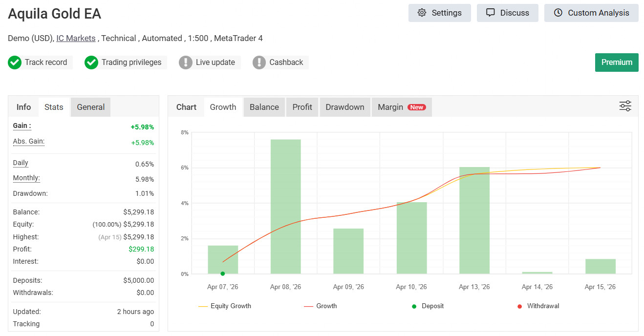
Task: Click the Withdrawals $0.00 value
Action: coord(145,293)
